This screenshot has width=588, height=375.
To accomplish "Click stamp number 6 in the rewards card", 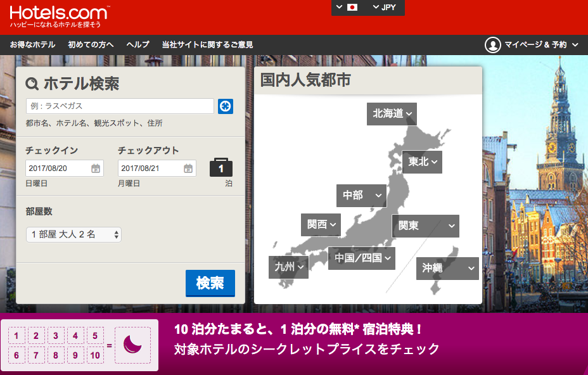I will coord(16,355).
